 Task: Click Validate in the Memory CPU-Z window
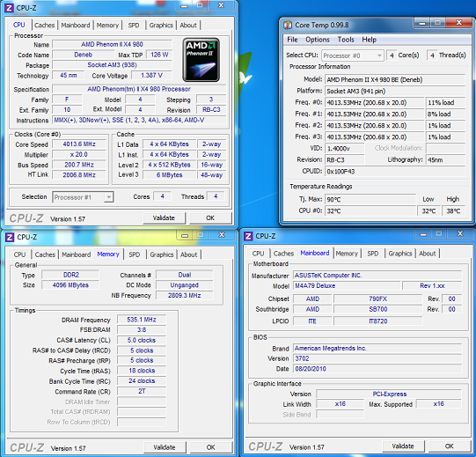[165, 447]
